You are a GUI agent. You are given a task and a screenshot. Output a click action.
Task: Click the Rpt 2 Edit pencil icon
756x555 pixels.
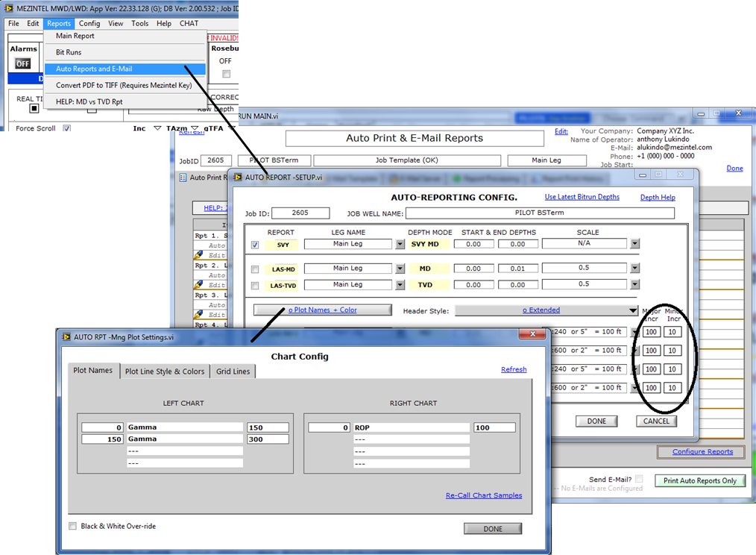(198, 284)
